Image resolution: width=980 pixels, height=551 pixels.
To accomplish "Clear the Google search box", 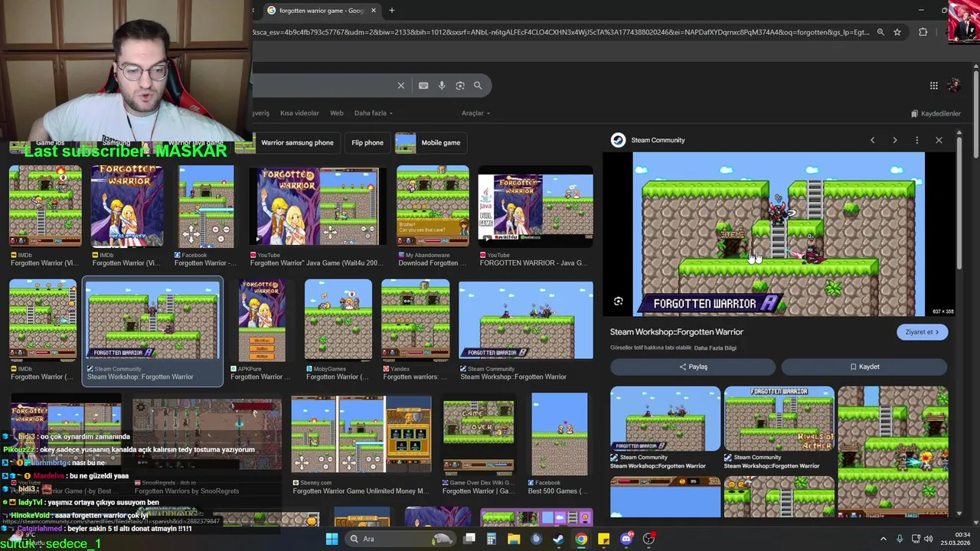I will pos(400,86).
